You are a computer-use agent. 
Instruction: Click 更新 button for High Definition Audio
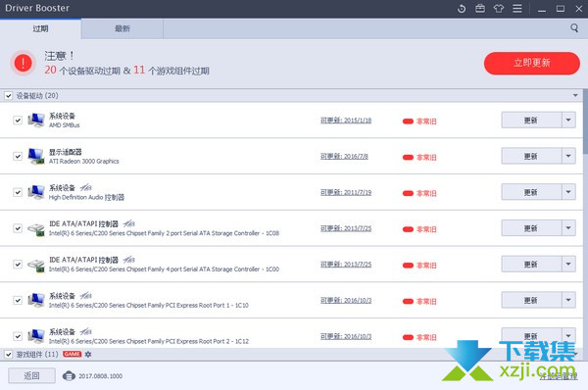click(x=531, y=192)
